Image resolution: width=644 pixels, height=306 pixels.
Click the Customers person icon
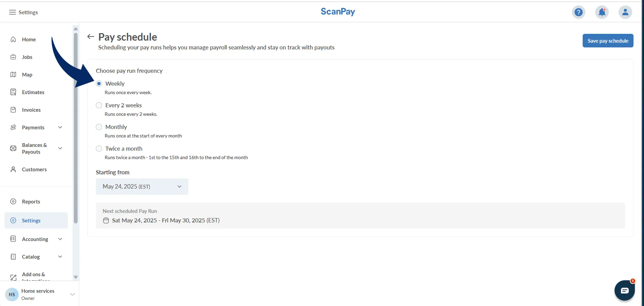(x=13, y=169)
